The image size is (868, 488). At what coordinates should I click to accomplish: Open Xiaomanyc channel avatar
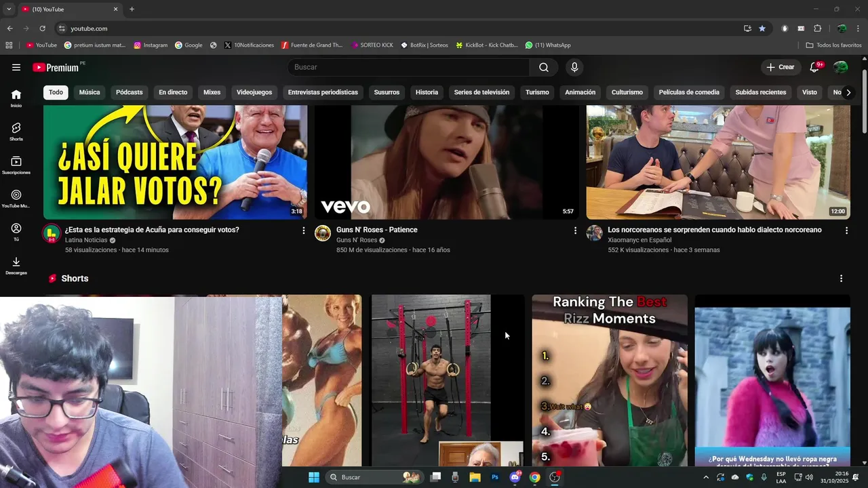click(x=595, y=234)
